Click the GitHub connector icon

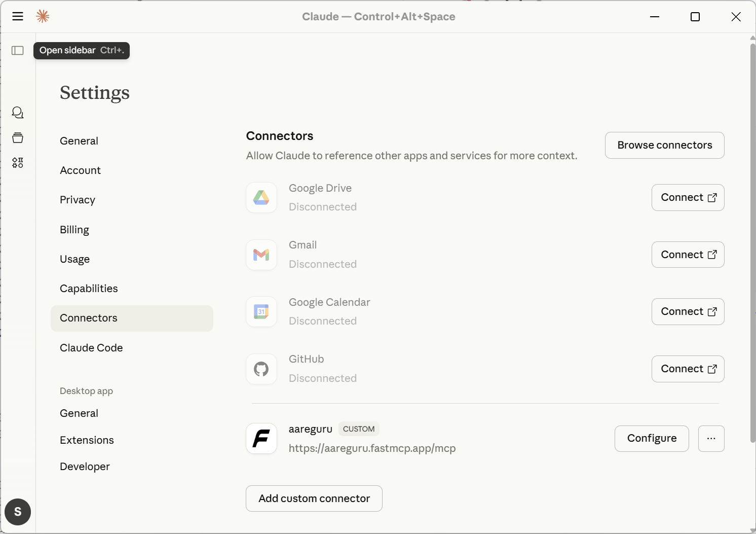(261, 369)
